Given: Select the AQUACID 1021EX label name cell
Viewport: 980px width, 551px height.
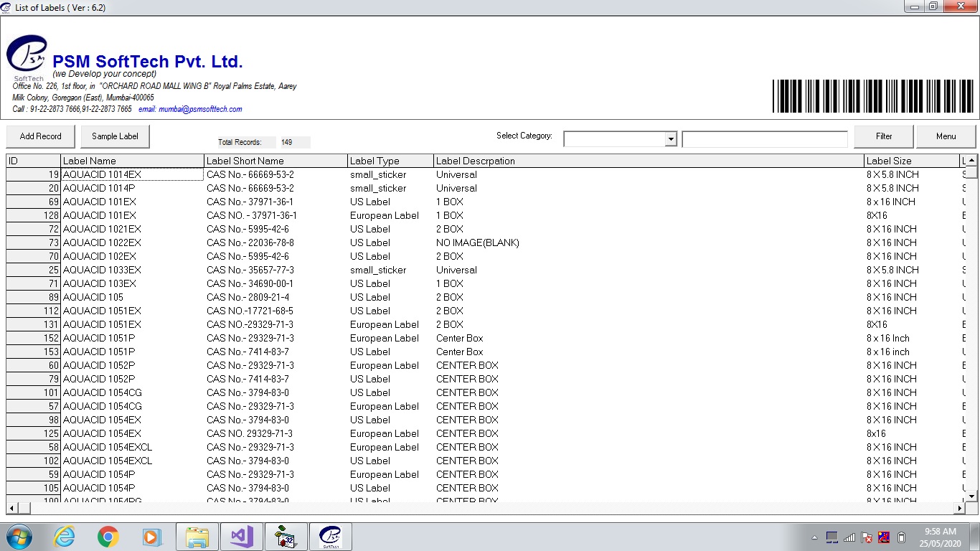Looking at the screenshot, I should click(133, 229).
